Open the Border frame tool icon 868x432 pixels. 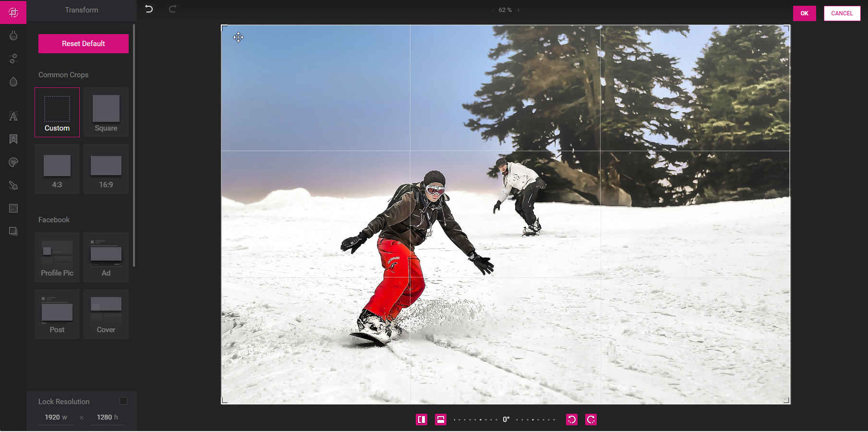click(13, 208)
